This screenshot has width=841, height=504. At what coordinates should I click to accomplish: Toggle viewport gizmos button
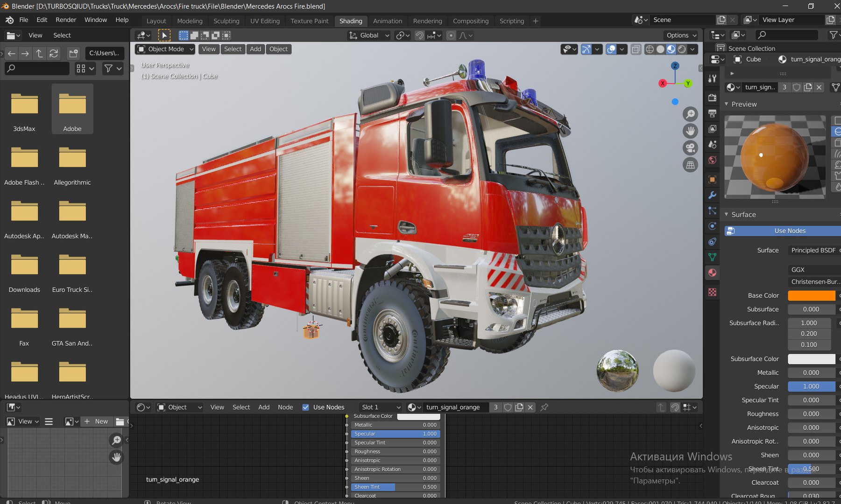point(586,49)
